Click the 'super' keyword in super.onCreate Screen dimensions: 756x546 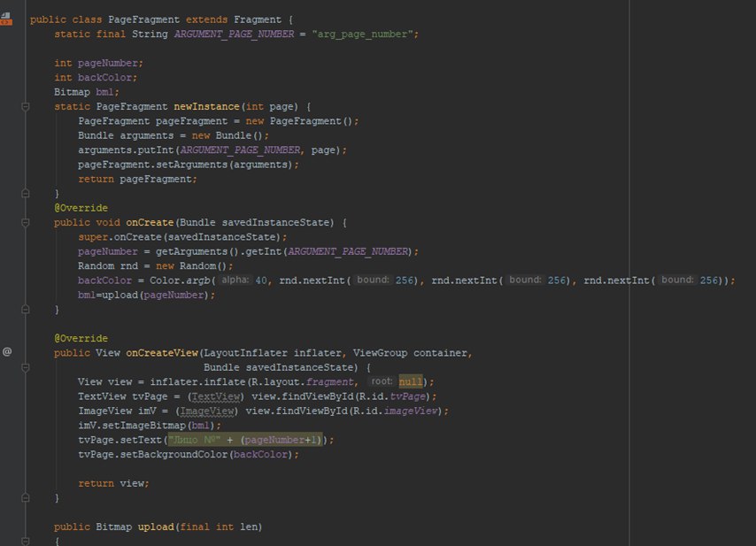click(93, 237)
